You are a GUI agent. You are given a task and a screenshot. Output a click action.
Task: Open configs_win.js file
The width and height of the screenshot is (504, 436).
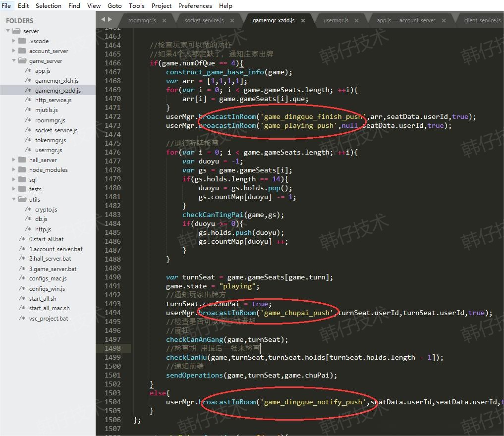coord(47,288)
